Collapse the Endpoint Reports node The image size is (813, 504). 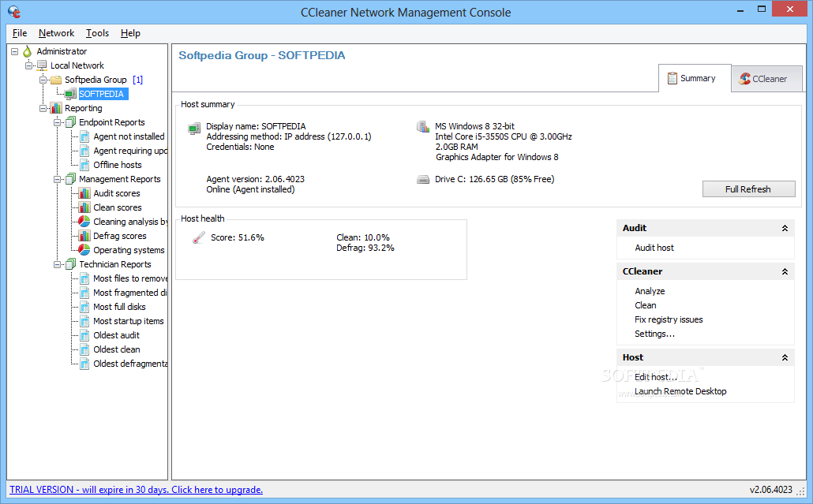tap(57, 122)
